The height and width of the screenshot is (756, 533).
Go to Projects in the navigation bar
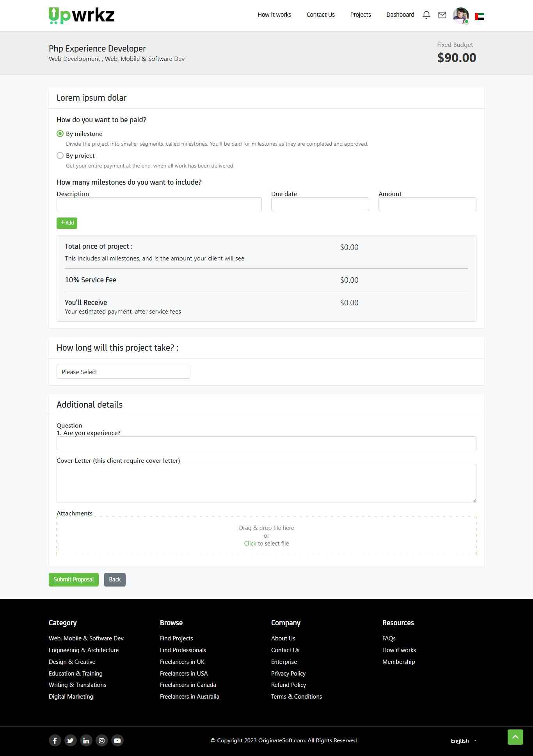click(x=361, y=15)
